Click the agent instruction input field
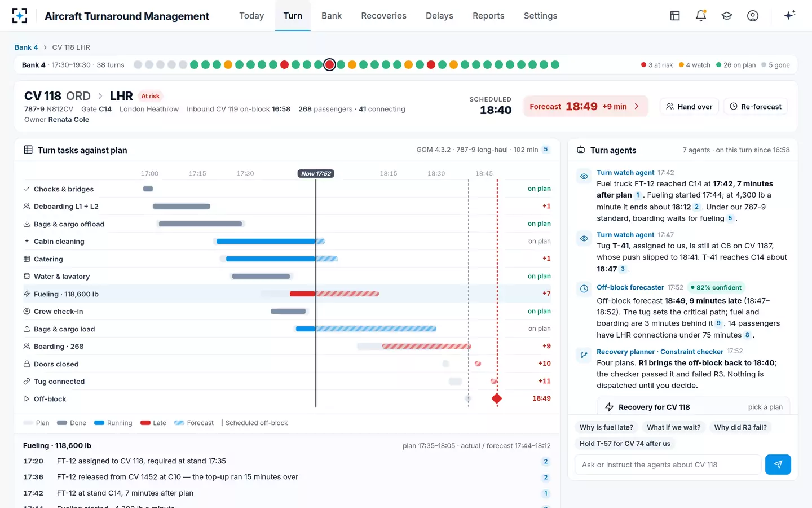This screenshot has width=812, height=508. (668, 465)
